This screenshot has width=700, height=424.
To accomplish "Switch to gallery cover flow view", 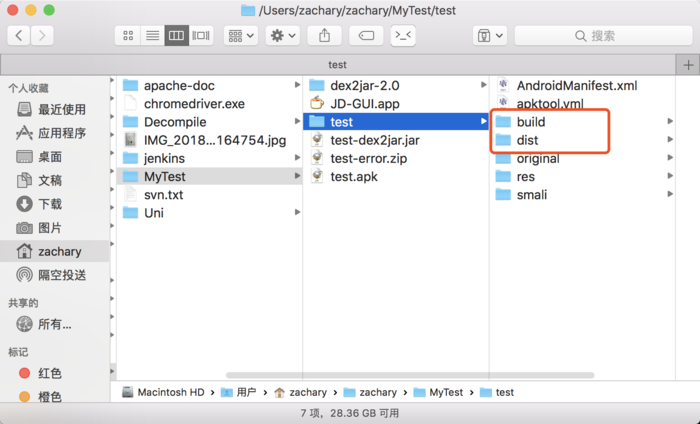I will [x=201, y=35].
